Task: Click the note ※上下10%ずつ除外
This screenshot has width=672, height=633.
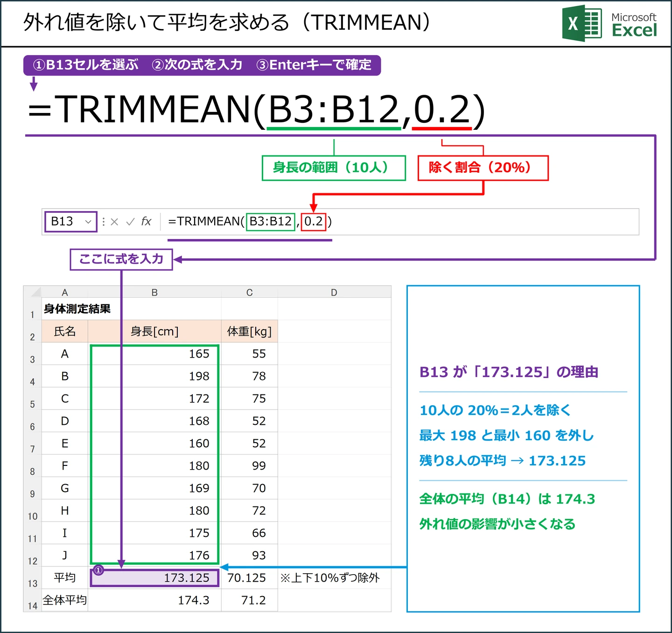Action: tap(330, 578)
